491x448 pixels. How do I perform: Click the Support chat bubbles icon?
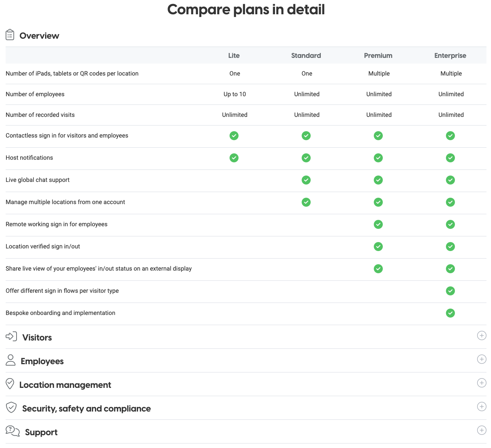click(x=13, y=431)
